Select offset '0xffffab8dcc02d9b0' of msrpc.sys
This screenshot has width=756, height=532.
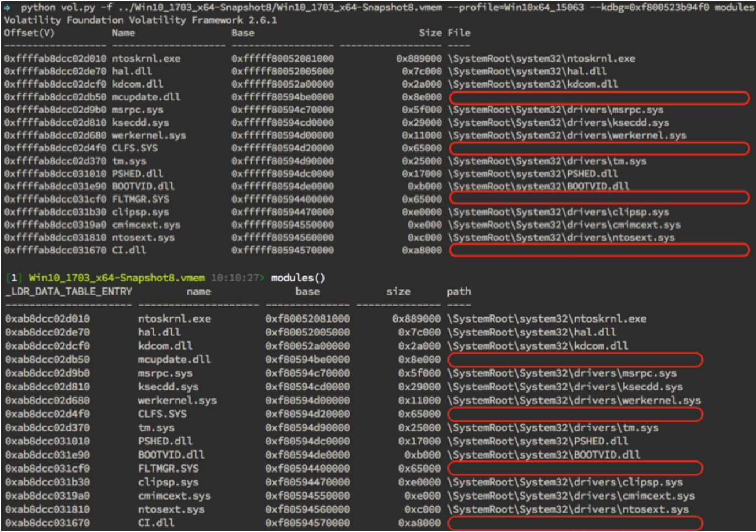tap(55, 110)
